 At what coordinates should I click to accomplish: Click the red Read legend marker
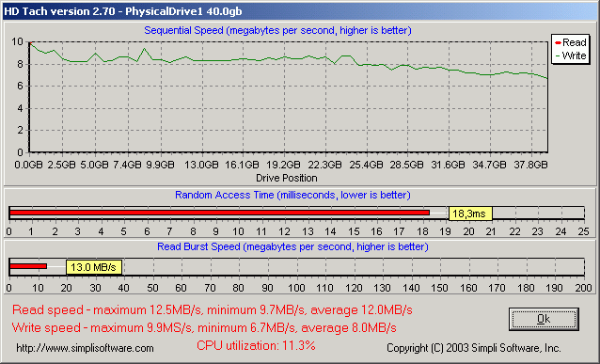pos(558,43)
